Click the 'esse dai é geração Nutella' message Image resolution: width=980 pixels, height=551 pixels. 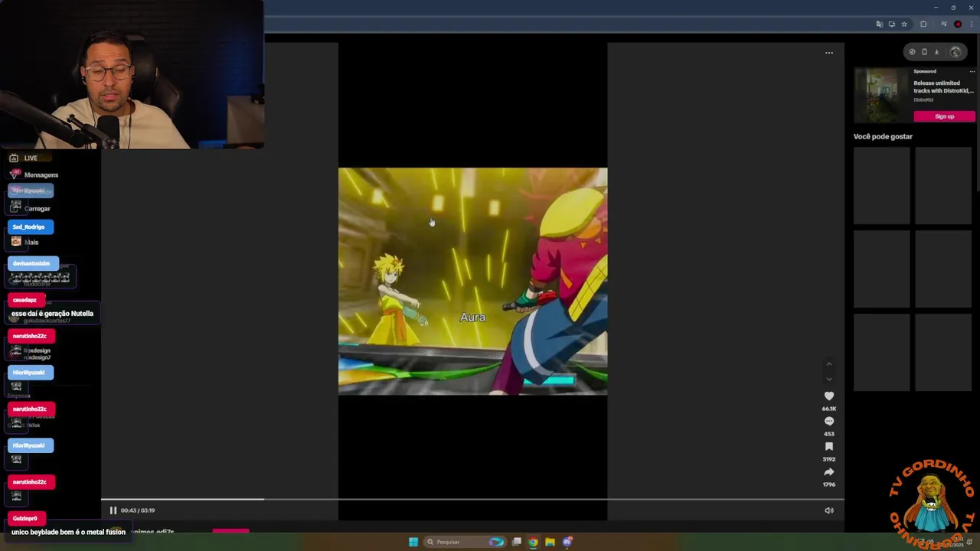click(52, 314)
